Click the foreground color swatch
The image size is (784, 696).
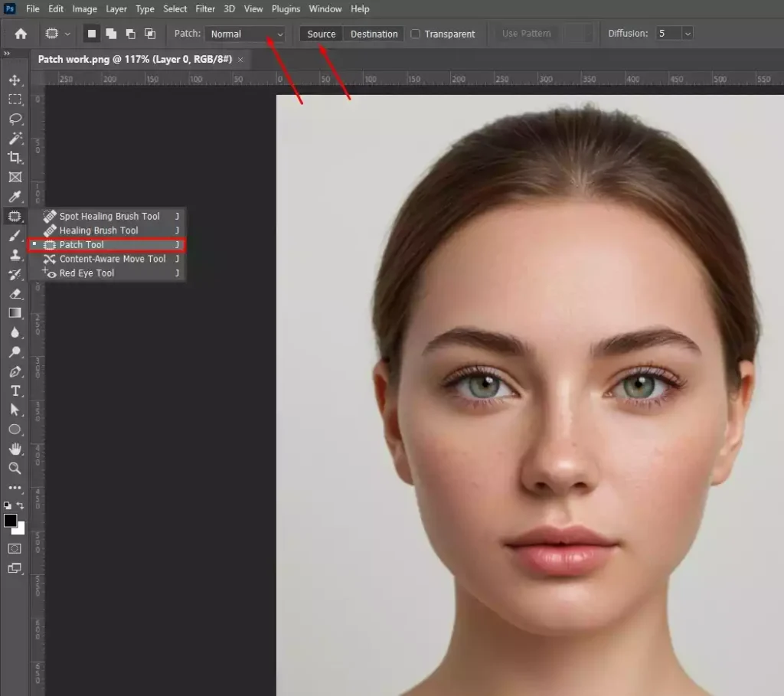tap(11, 521)
